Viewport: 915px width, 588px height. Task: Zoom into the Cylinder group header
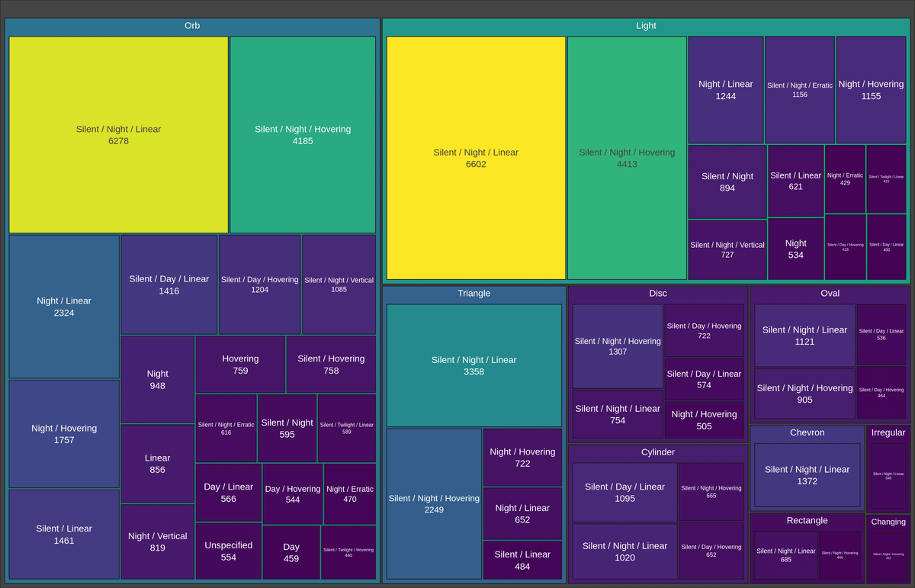tap(657, 452)
